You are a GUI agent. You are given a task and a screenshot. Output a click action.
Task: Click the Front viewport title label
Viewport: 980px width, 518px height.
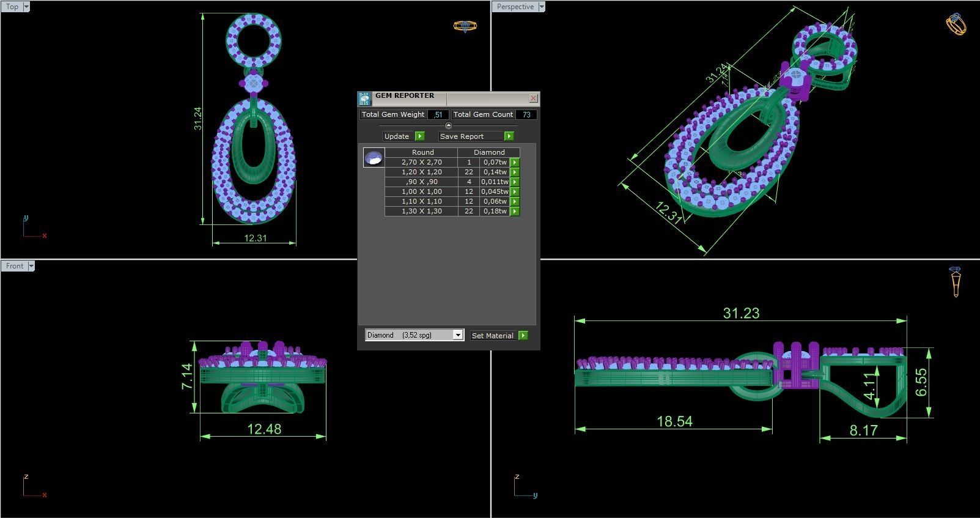(15, 266)
